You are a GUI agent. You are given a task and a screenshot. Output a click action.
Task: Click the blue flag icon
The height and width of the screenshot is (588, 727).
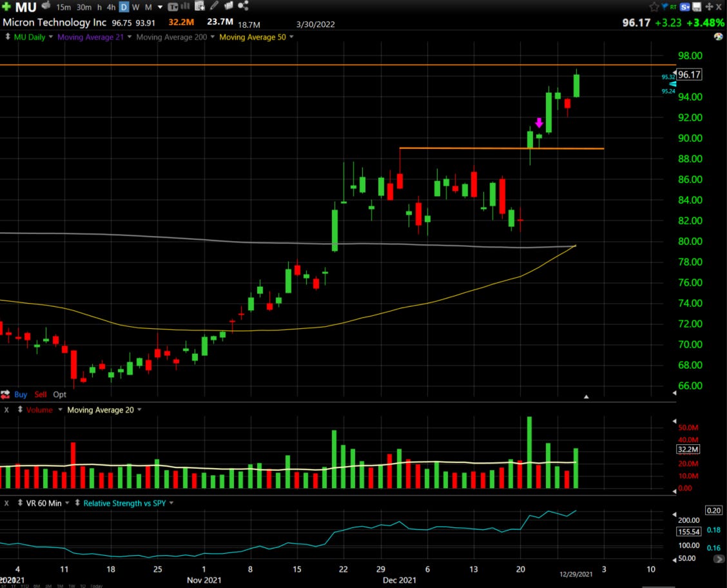click(x=664, y=6)
